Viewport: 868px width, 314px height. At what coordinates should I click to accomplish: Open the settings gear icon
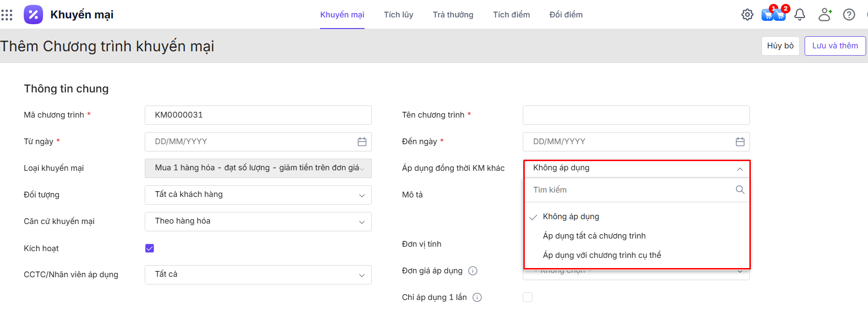747,15
